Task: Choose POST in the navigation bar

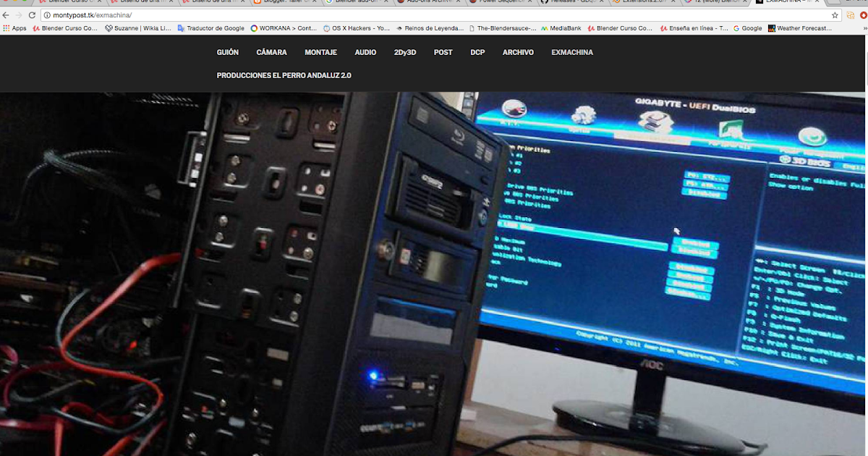Action: point(443,52)
